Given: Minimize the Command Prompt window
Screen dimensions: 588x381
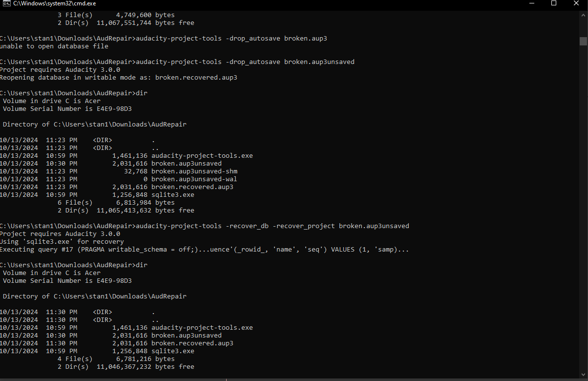Looking at the screenshot, I should tap(531, 3).
